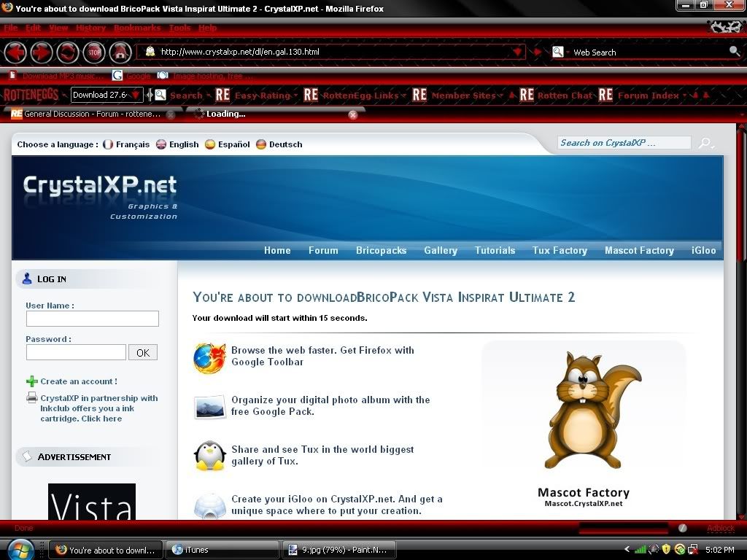This screenshot has width=747, height=560.
Task: Open the Bookmarks menu
Action: [x=137, y=28]
